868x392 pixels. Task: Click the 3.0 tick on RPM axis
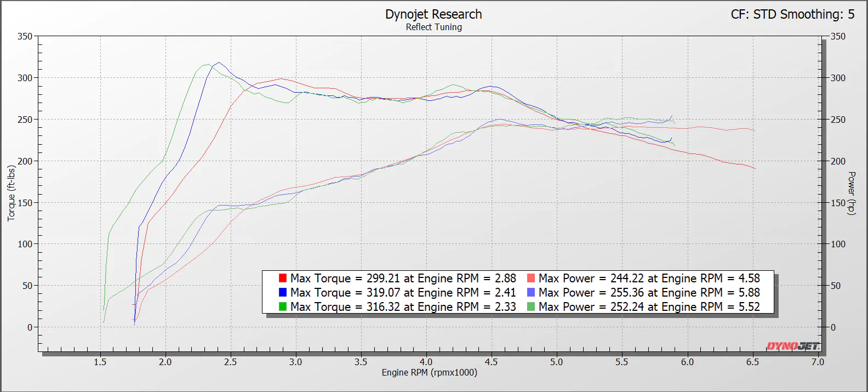(x=296, y=362)
